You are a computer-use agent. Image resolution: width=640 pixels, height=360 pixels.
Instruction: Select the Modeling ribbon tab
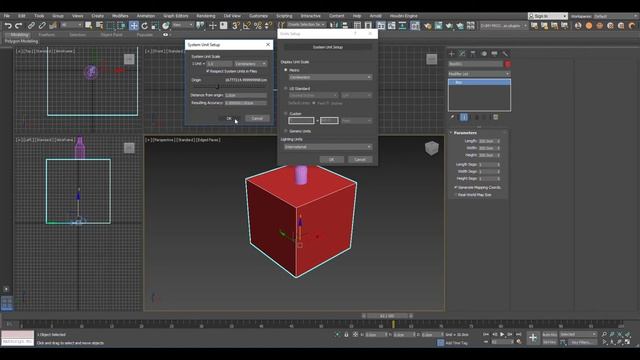[19, 35]
